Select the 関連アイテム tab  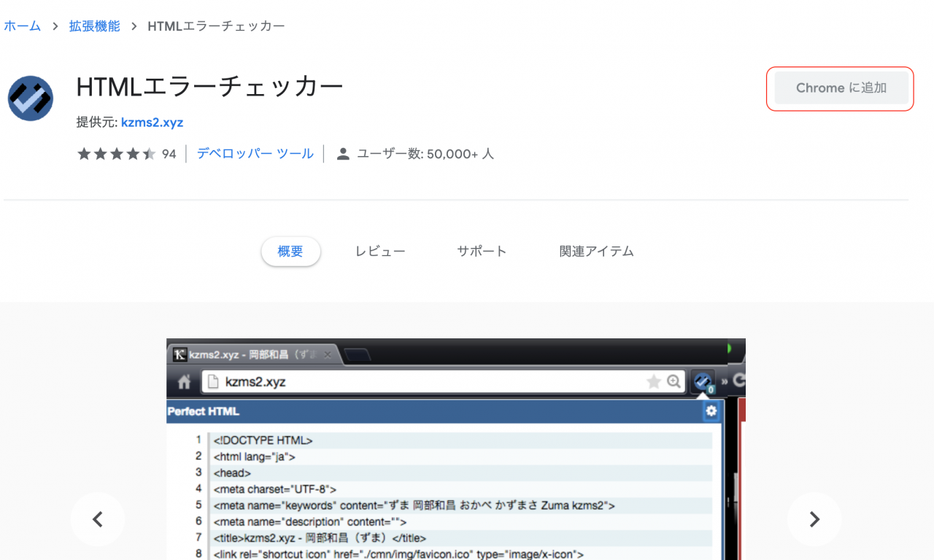[x=595, y=251]
